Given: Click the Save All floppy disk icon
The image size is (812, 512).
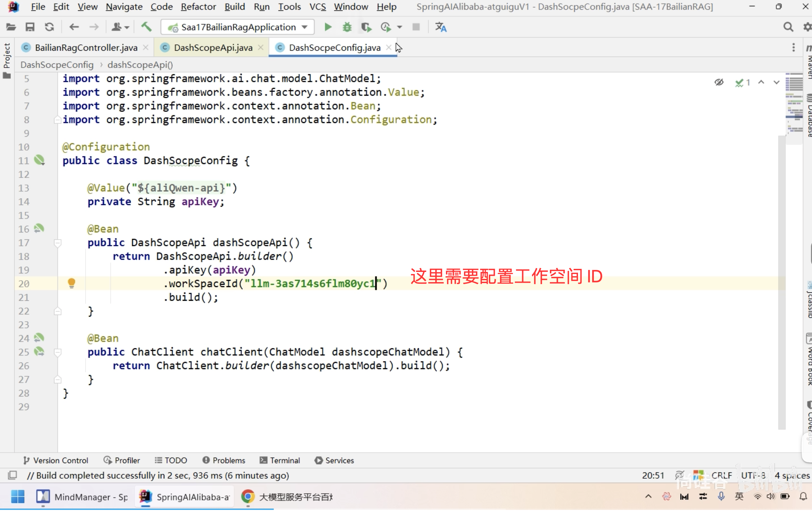Looking at the screenshot, I should [x=30, y=27].
